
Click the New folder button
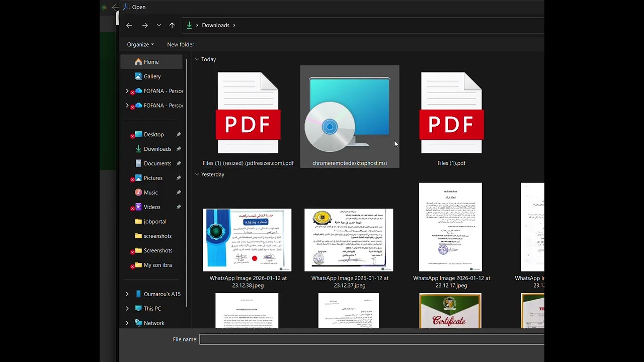pos(181,44)
